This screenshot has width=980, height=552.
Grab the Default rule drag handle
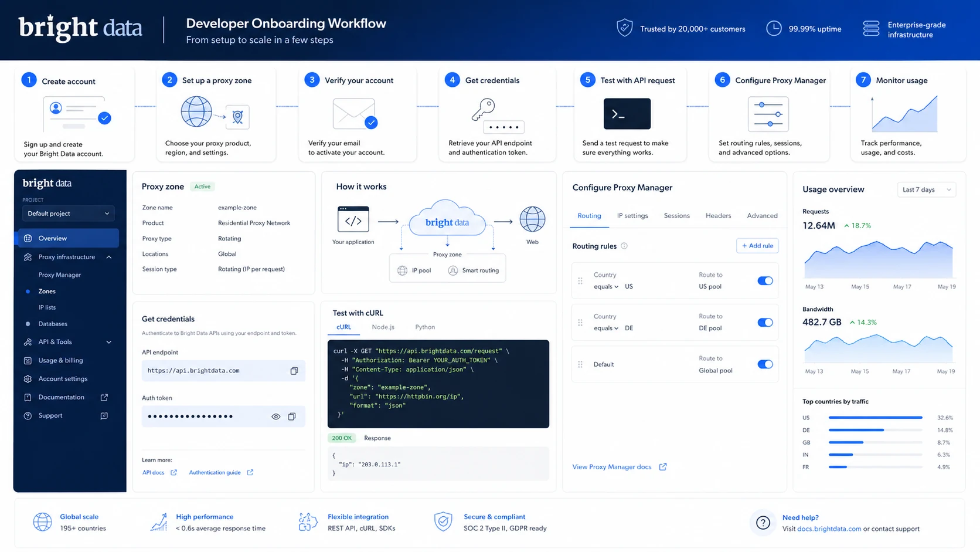(580, 364)
